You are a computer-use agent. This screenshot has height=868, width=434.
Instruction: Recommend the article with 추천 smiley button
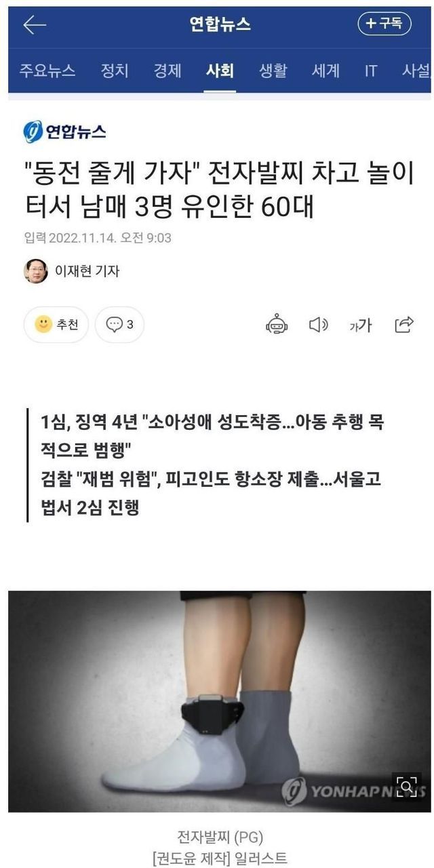pyautogui.click(x=56, y=325)
